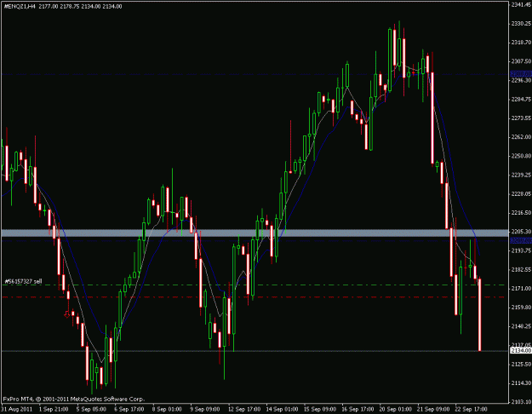Click the 8 Sep 01:00 time label

point(167,409)
